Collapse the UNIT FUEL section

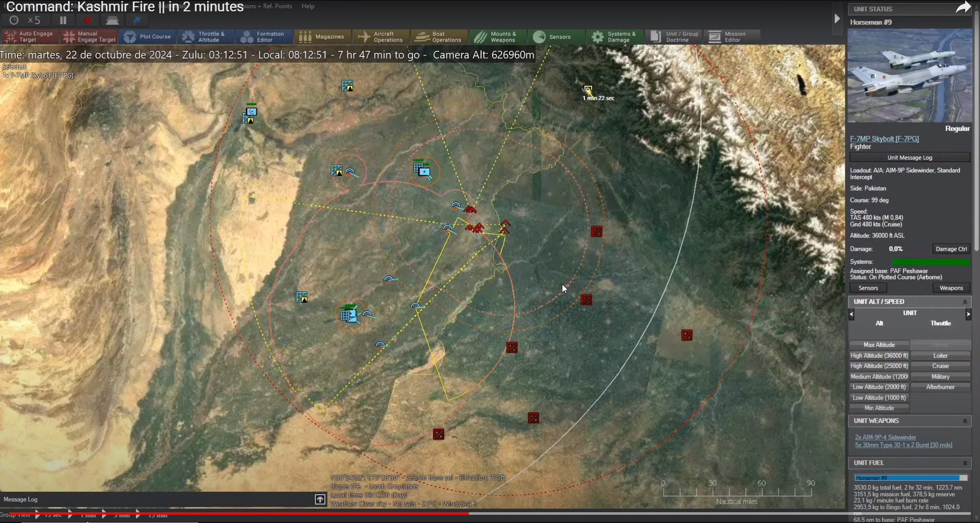(x=965, y=463)
